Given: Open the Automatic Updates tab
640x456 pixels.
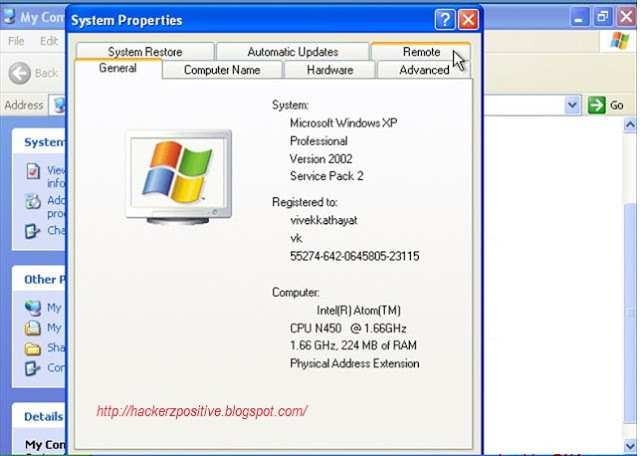Looking at the screenshot, I should pos(293,52).
